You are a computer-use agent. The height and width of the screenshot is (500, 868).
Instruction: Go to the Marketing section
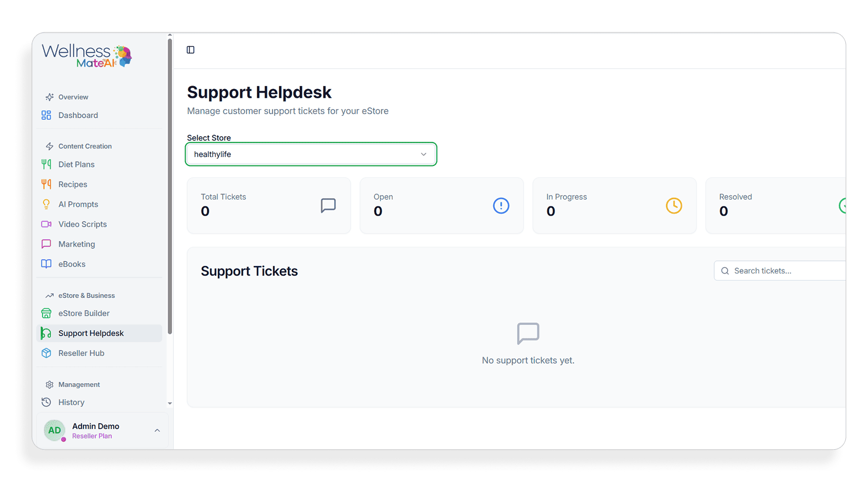click(76, 244)
